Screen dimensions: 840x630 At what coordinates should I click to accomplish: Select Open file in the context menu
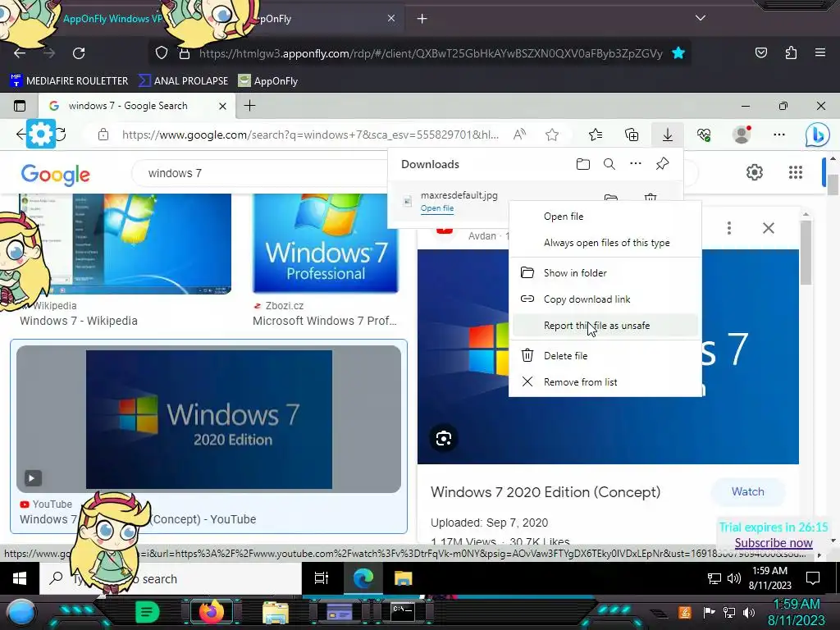pos(605,217)
